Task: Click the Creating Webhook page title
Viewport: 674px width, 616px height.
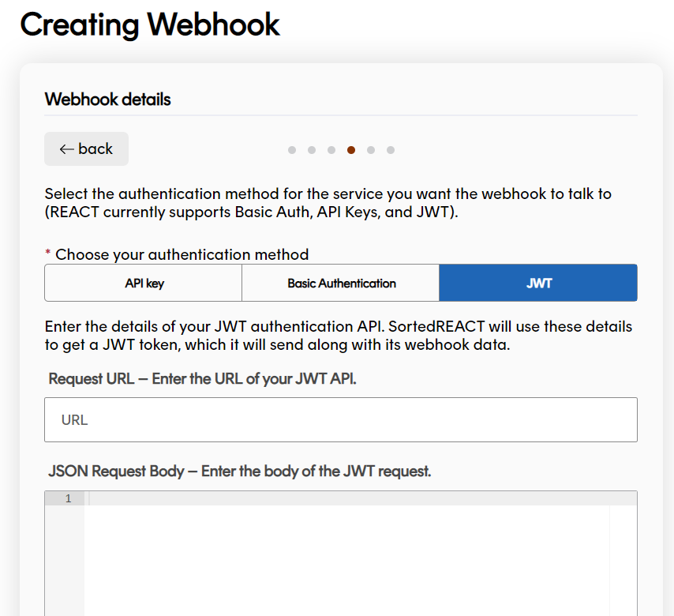Action: (150, 24)
